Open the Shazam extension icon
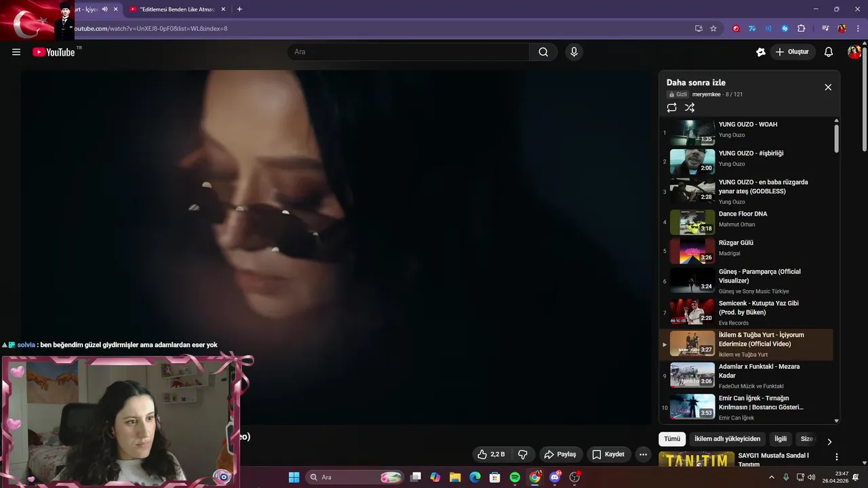Screen dimensions: 868x488 pos(785,28)
